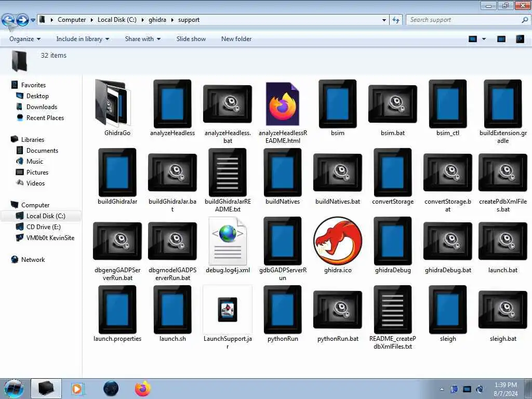532x399 pixels.
Task: Open Network in the navigation pane
Action: pos(33,260)
